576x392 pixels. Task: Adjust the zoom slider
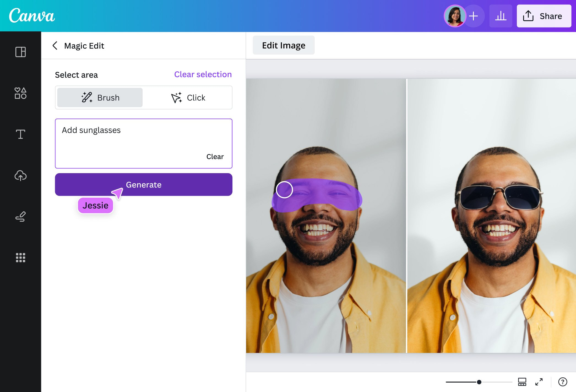[x=479, y=382]
